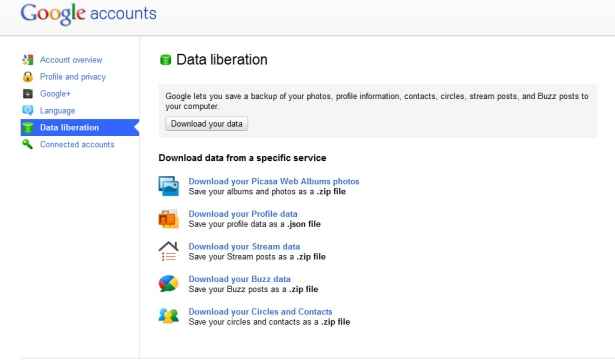615x361 pixels.
Task: Click the Data liberation page heading
Action: click(x=222, y=60)
